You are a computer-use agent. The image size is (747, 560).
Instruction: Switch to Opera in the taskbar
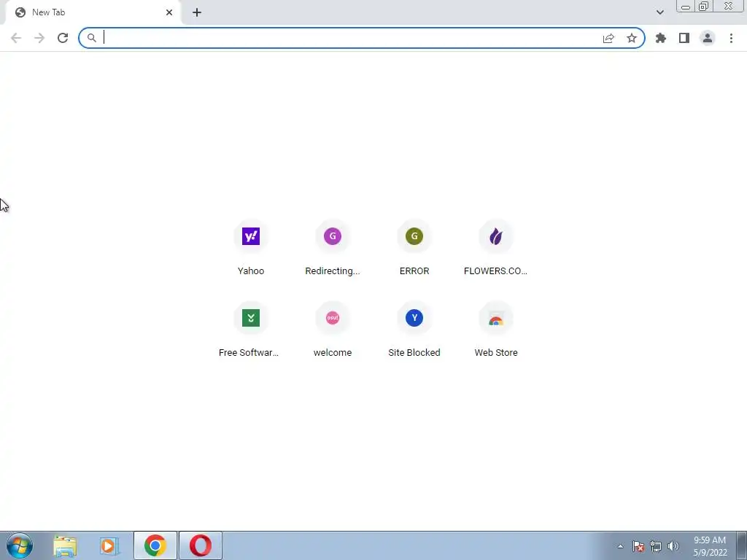point(201,545)
